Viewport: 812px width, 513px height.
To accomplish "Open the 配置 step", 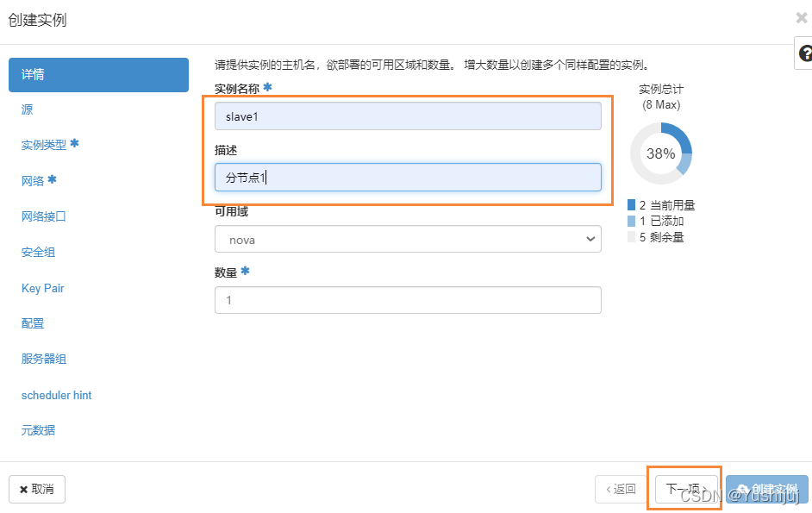I will tap(32, 323).
